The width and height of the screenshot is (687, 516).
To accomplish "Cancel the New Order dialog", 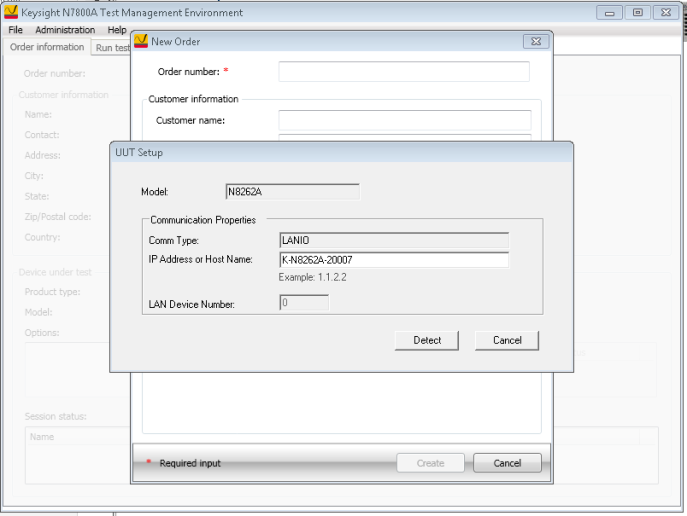I will click(507, 463).
